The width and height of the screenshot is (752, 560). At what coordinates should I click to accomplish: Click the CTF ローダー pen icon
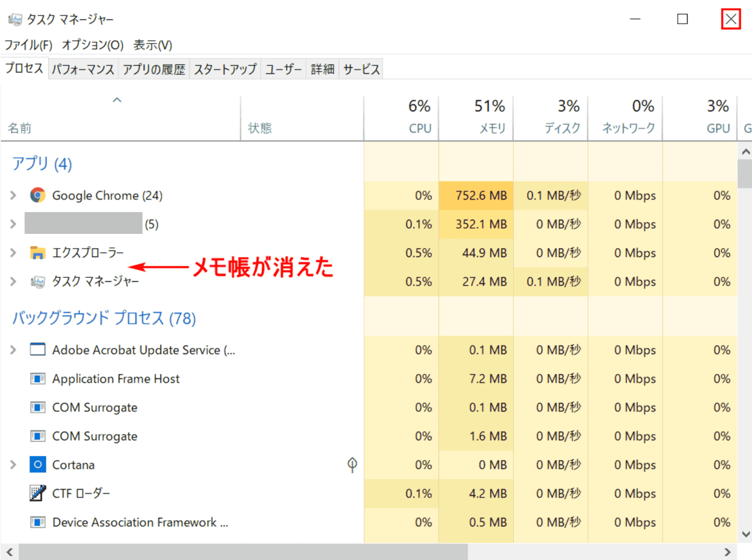pos(37,493)
